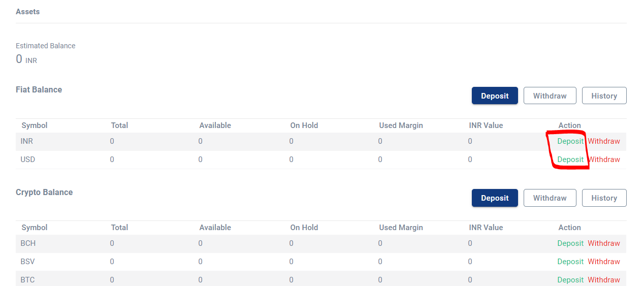Click the Fiat Balance Deposit button
Screen dimensions: 644x286
tap(495, 96)
